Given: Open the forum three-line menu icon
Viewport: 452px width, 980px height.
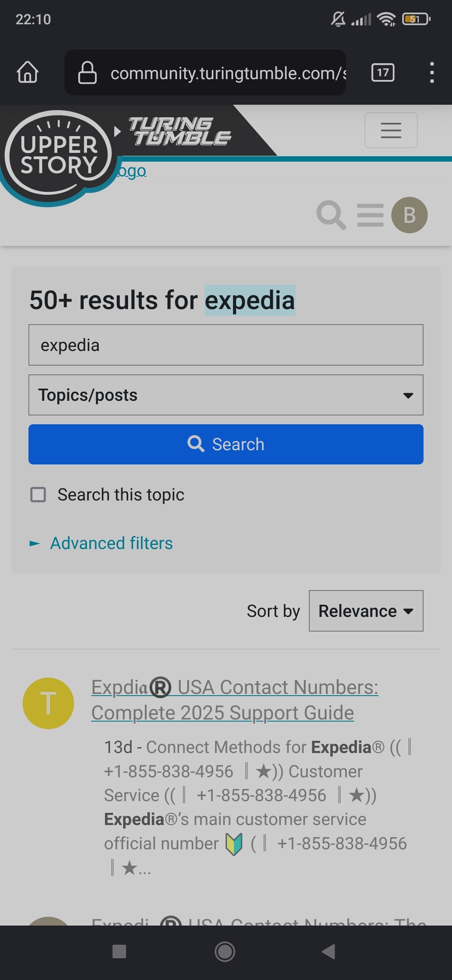Looking at the screenshot, I should tap(370, 215).
